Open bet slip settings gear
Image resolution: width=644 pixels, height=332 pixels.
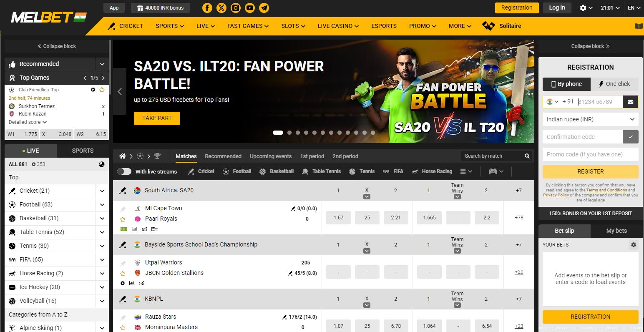click(634, 245)
